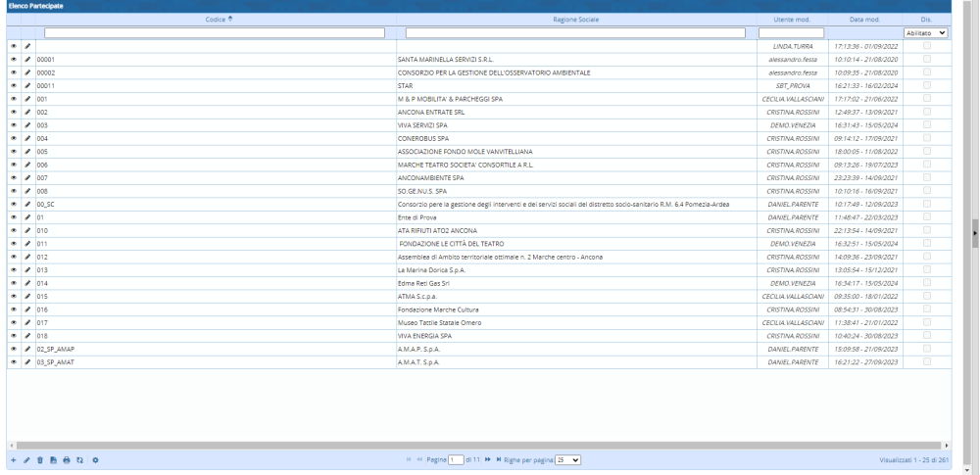Edit the ANCONA ENTRATE SRL row pencil icon
Image resolution: width=980 pixels, height=475 pixels.
27,113
